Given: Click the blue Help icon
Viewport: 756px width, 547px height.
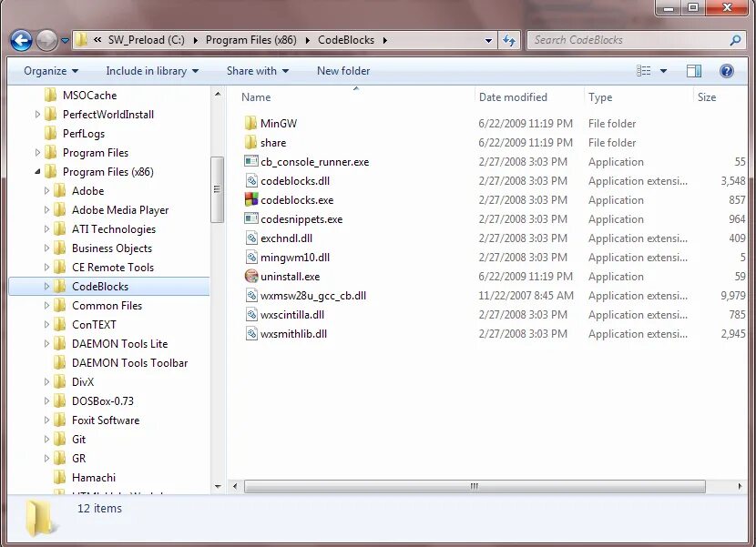Looking at the screenshot, I should (x=727, y=71).
